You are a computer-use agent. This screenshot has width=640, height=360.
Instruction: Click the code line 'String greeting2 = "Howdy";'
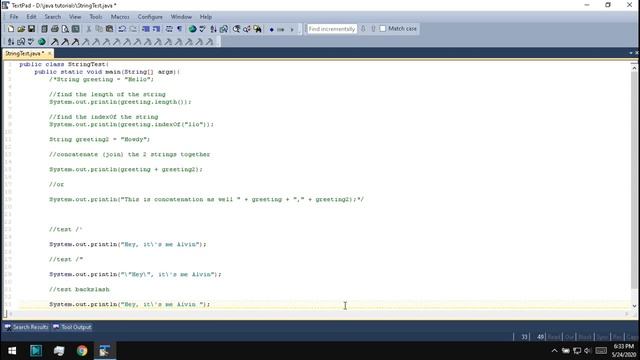pos(100,139)
